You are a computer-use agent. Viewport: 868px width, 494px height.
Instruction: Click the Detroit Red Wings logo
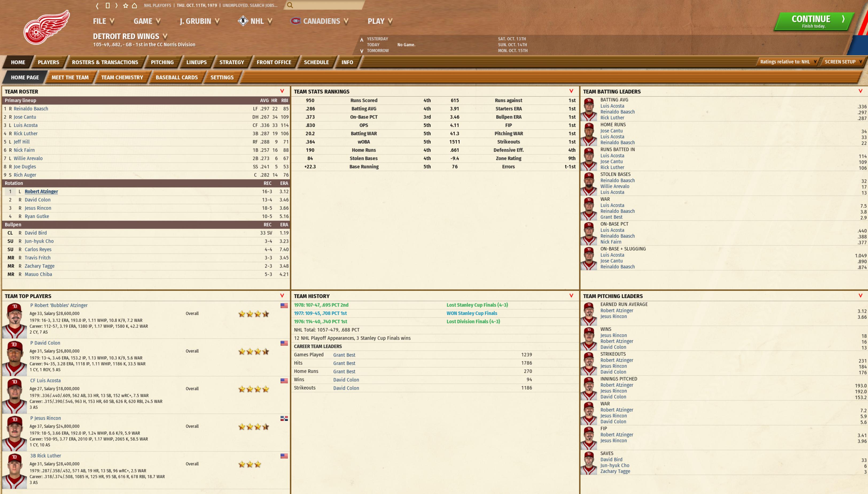coord(46,27)
